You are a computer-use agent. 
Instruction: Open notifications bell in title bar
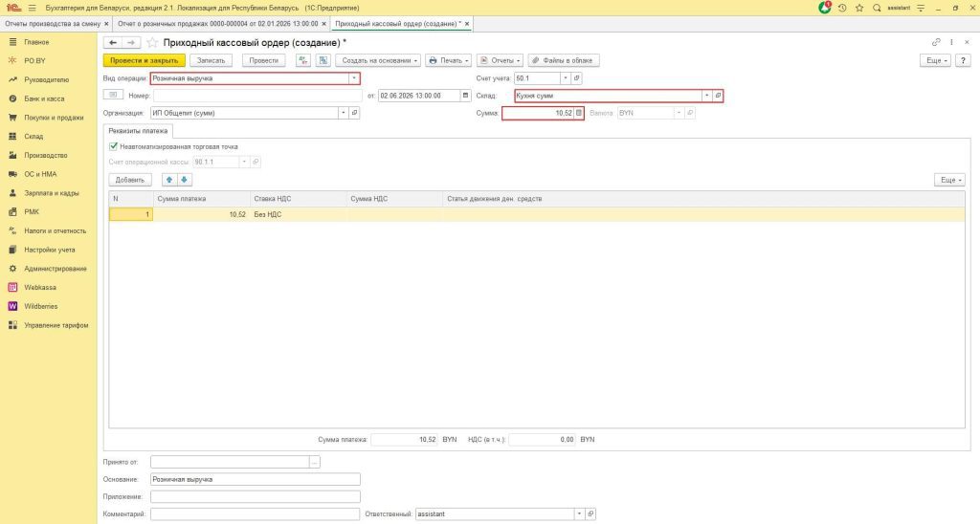(x=825, y=8)
